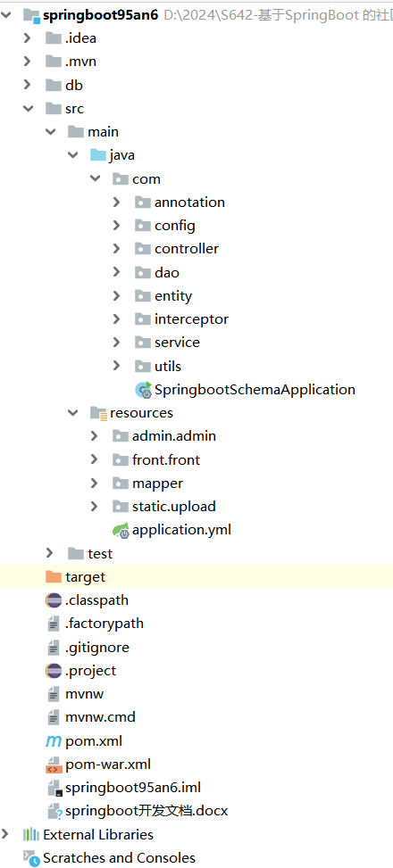Collapse the main folder arrow
Screen dimensions: 393x868
(50, 132)
